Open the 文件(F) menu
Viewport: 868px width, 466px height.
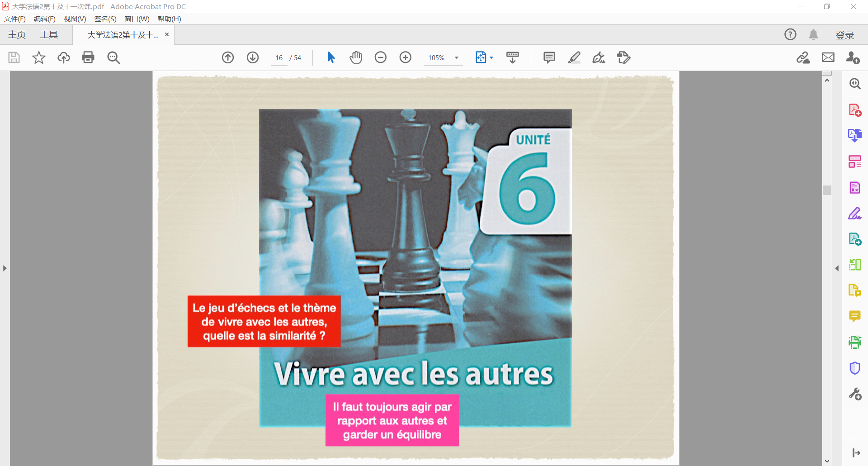pyautogui.click(x=15, y=19)
